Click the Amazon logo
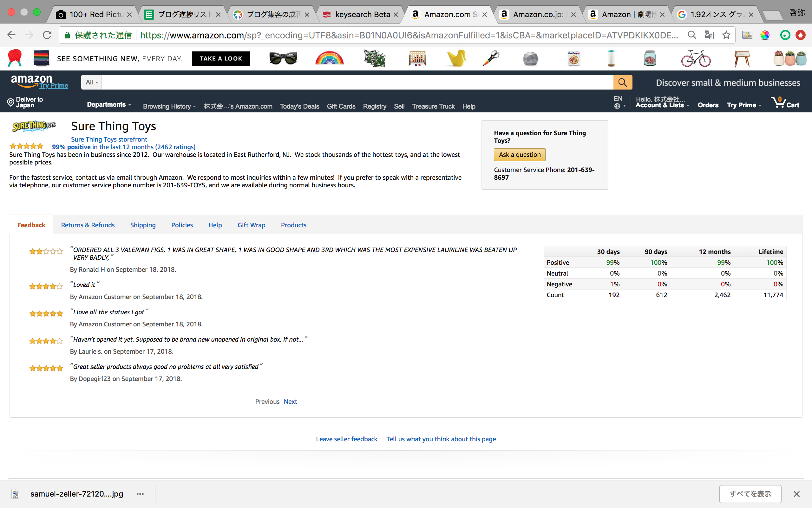The height and width of the screenshot is (508, 812). 31,81
